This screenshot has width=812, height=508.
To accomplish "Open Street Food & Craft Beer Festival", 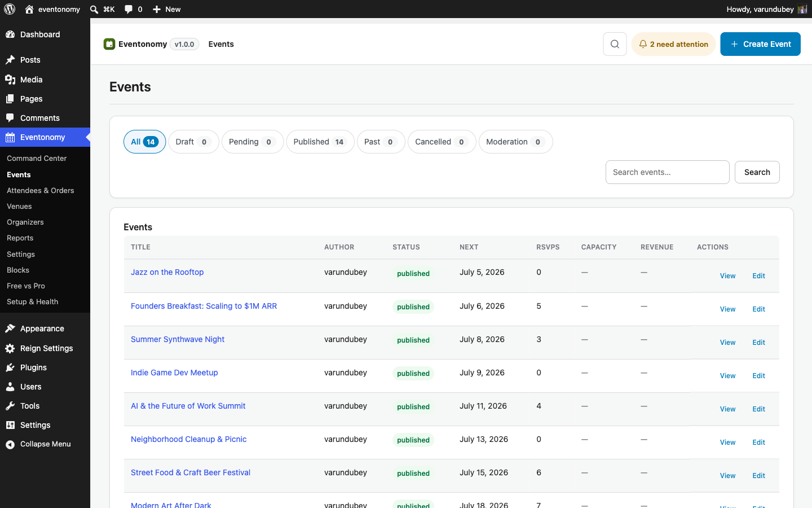I will tap(191, 472).
